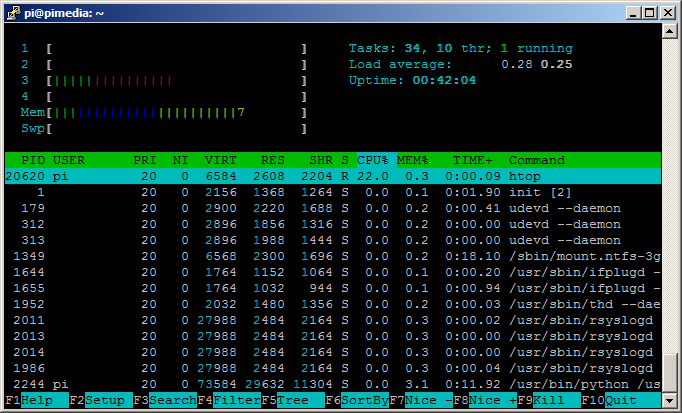Select rsyslogd row with PID 2014

pos(333,352)
